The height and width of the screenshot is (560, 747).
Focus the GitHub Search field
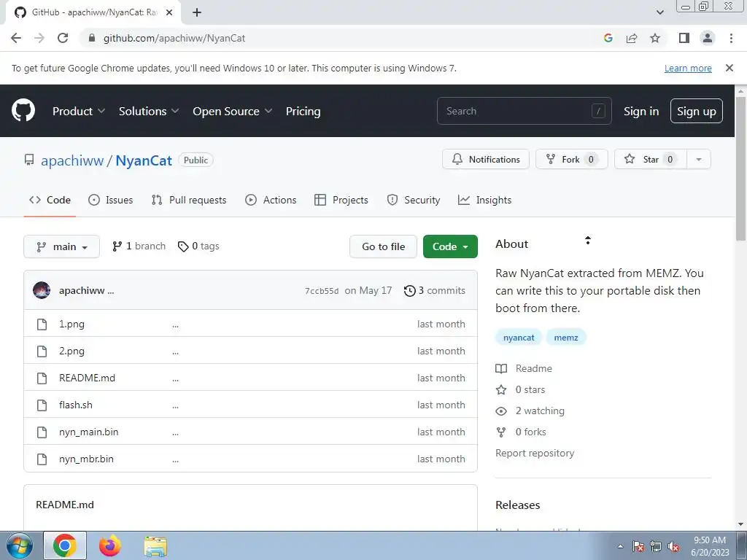(524, 111)
